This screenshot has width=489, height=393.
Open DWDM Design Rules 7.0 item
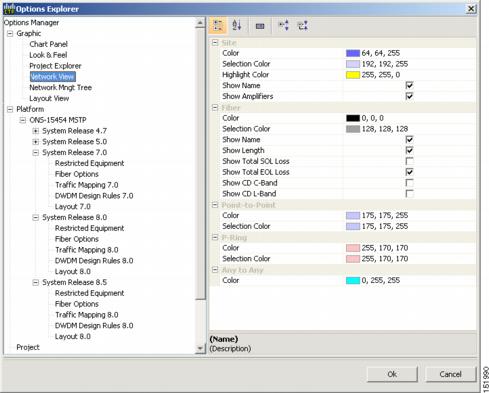click(94, 196)
